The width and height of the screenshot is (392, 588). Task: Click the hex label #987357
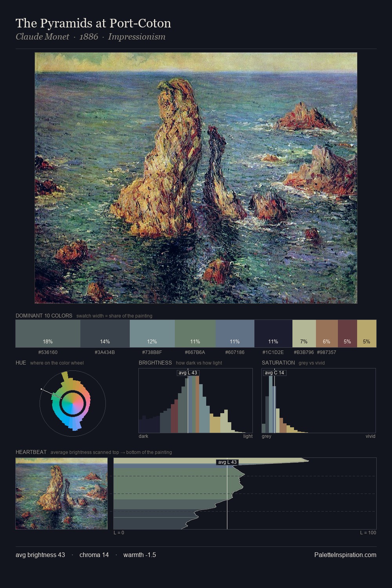(x=327, y=352)
